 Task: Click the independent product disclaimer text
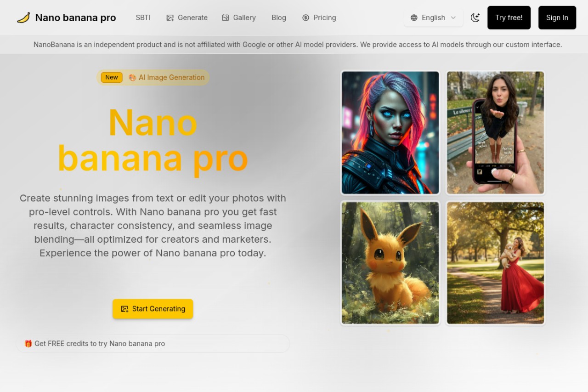tap(298, 45)
